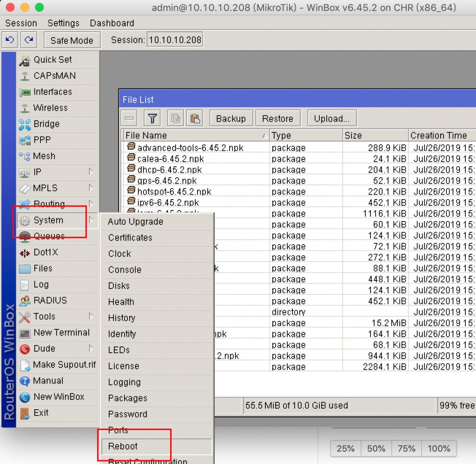
Task: Set zoom to 100%
Action: (439, 449)
